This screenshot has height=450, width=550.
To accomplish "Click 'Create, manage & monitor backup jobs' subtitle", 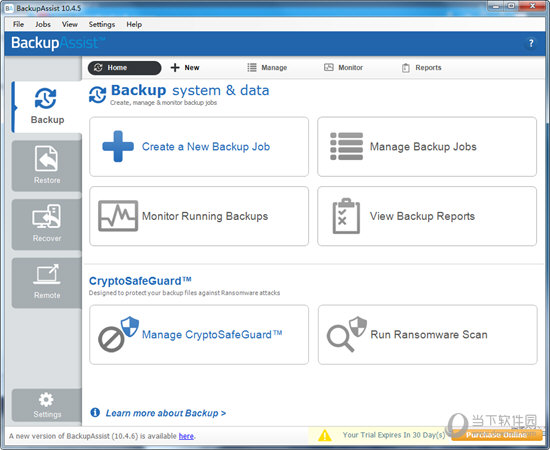I will tap(163, 102).
